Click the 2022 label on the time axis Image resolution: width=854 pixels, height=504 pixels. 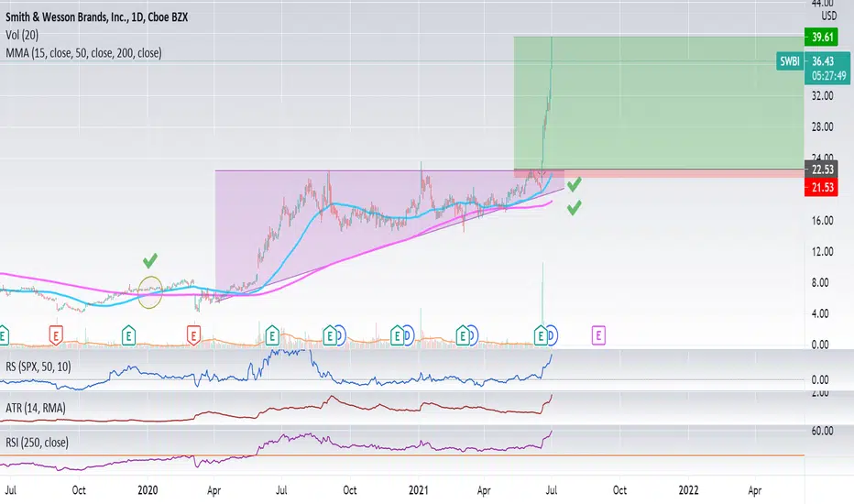point(688,490)
